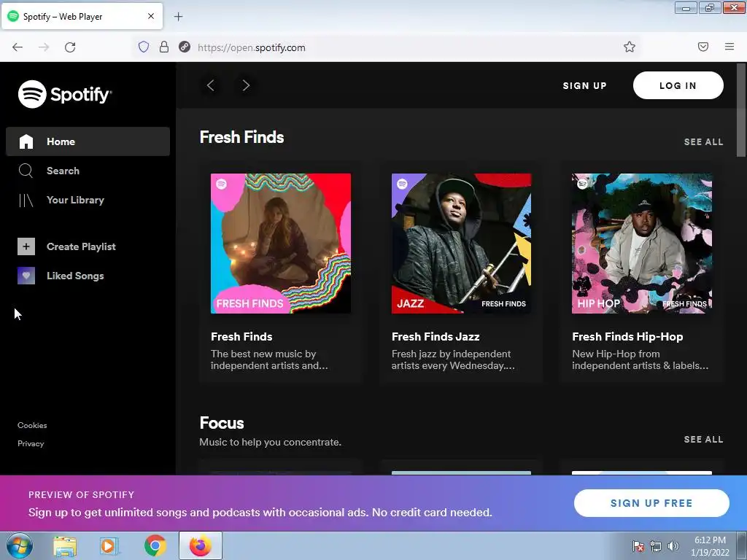Image resolution: width=747 pixels, height=560 pixels.
Task: Click the Spotify logo in sidebar
Action: pyautogui.click(x=65, y=94)
